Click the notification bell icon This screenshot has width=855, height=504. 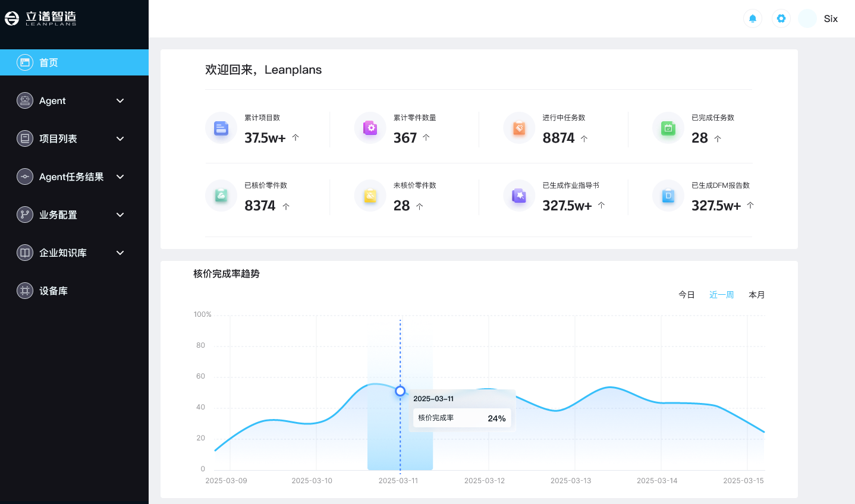[752, 18]
